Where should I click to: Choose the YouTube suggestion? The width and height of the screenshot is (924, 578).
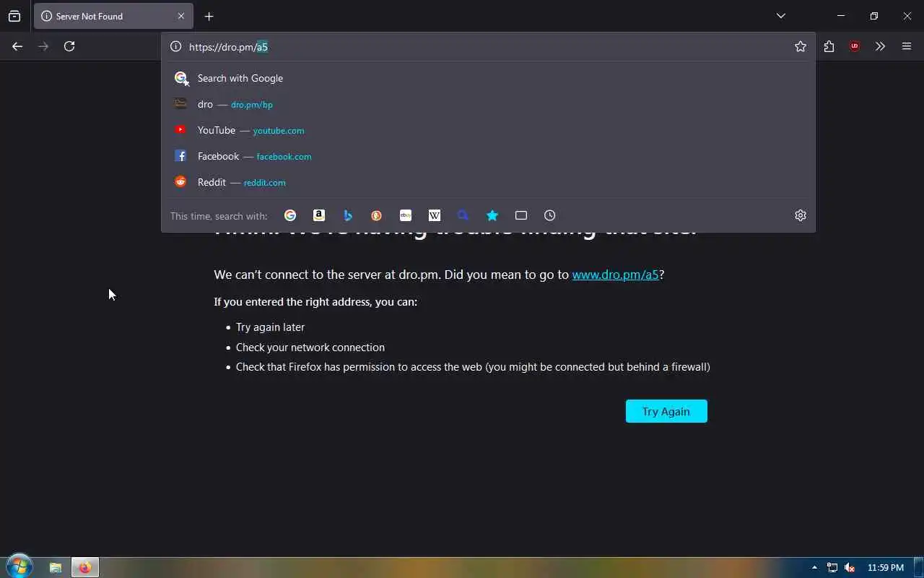pos(488,130)
